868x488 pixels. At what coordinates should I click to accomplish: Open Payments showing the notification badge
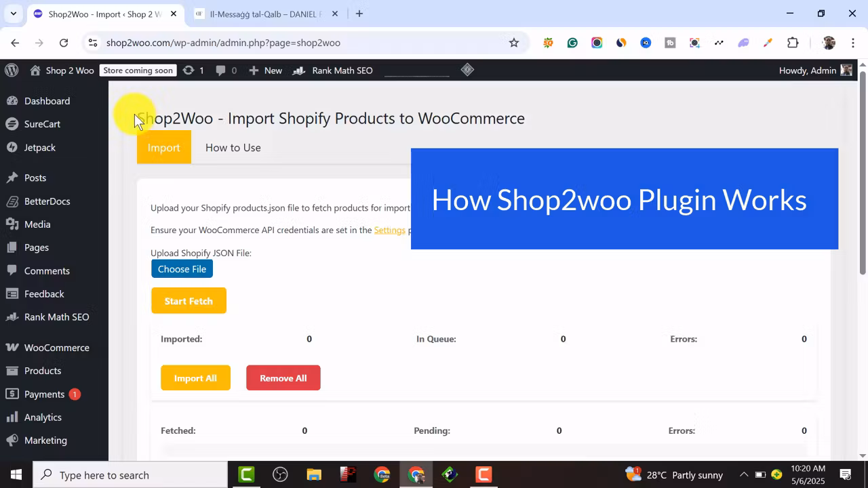point(45,394)
